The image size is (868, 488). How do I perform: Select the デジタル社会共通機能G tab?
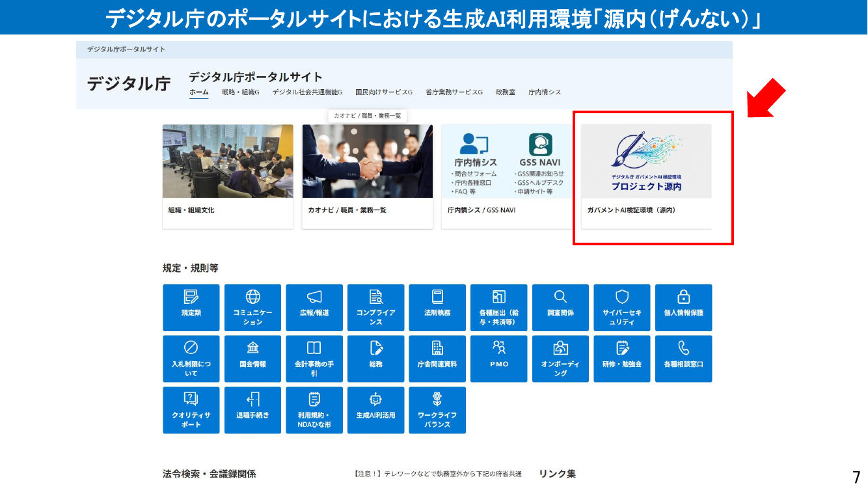(x=307, y=92)
